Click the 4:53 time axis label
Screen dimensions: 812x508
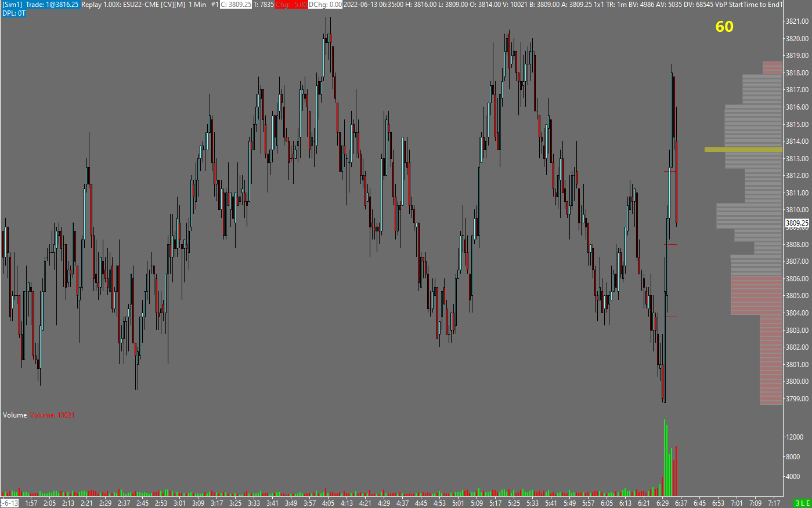point(440,503)
